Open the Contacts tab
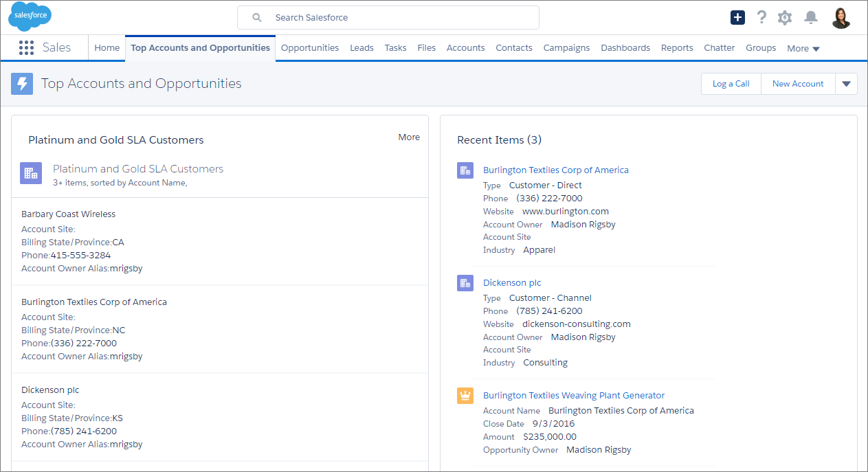The width and height of the screenshot is (868, 472). coord(514,48)
